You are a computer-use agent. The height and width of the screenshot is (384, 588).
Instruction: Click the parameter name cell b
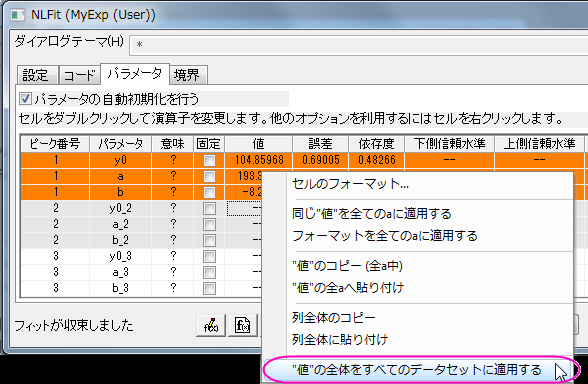[x=120, y=192]
